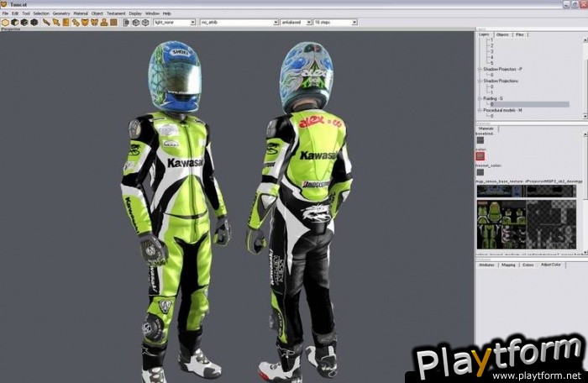
Task: Collapse the Raiding - G tree node
Action: 480,98
